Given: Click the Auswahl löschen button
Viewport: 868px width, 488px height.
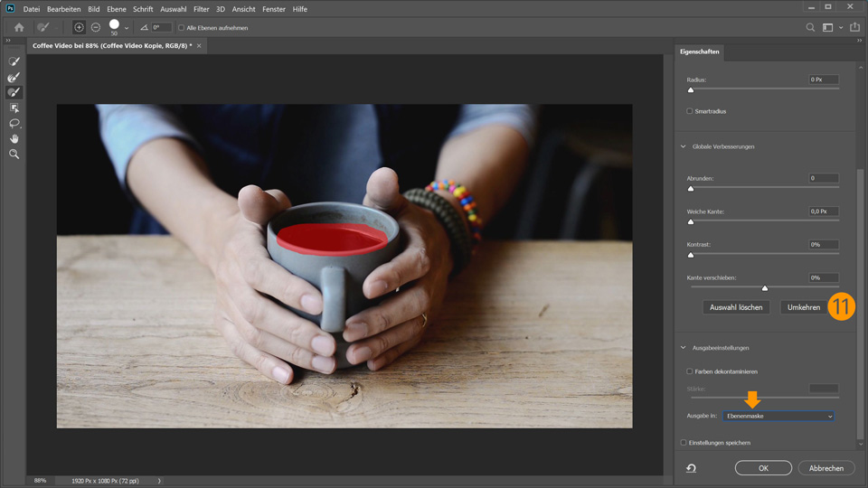Looking at the screenshot, I should point(736,307).
